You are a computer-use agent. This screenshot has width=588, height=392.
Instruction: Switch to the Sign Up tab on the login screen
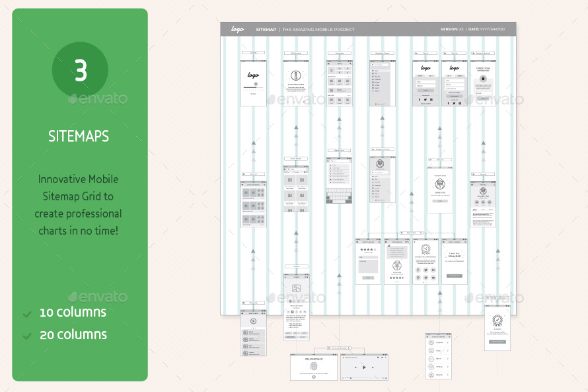point(431,75)
